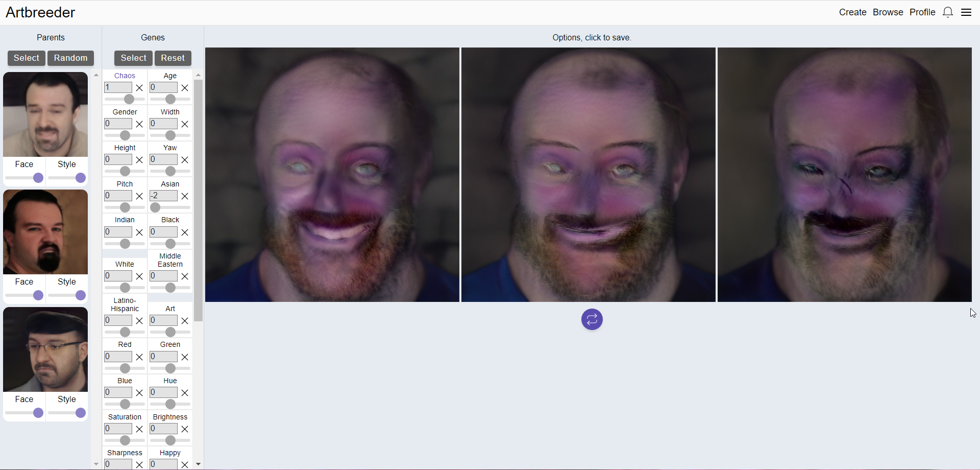
Task: Clear the Asian gene value
Action: (x=185, y=196)
